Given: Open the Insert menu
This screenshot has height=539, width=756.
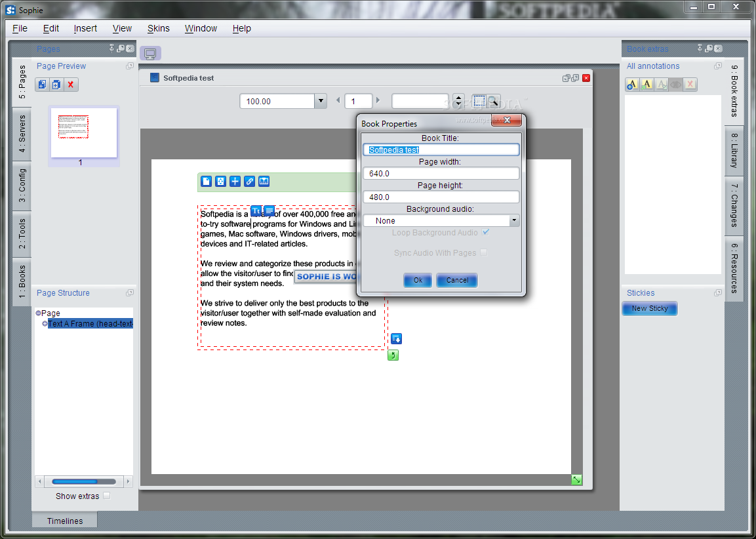Looking at the screenshot, I should pyautogui.click(x=85, y=28).
